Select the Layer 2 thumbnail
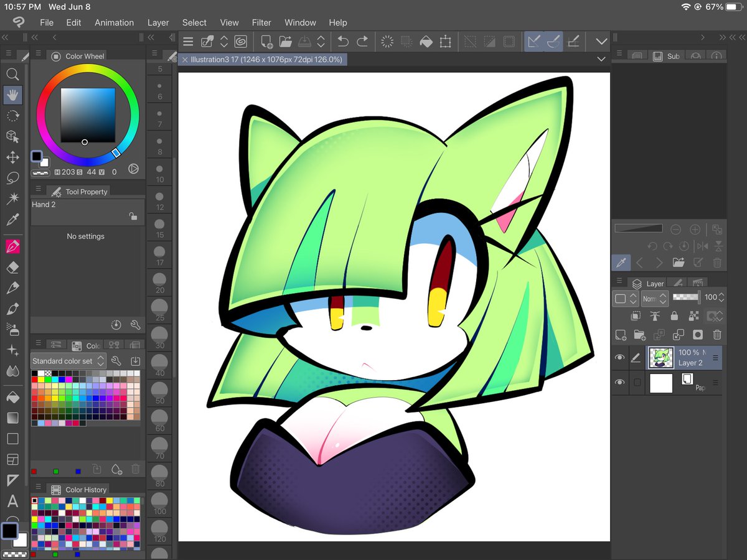This screenshot has width=747, height=560. 660,358
